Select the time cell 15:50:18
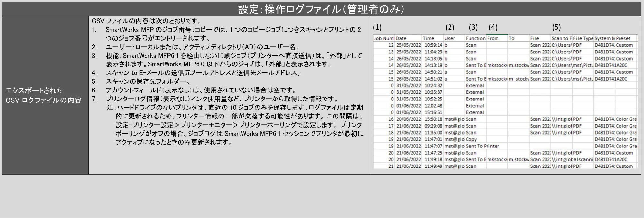 click(x=433, y=119)
